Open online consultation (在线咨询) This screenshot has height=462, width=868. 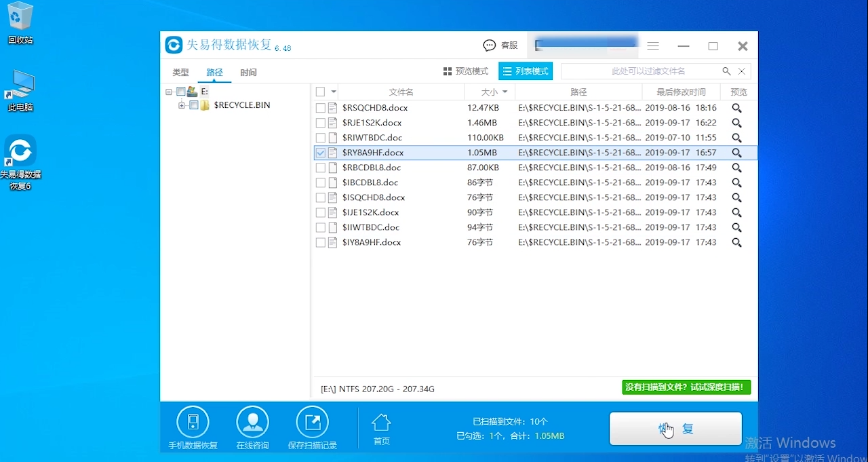252,429
